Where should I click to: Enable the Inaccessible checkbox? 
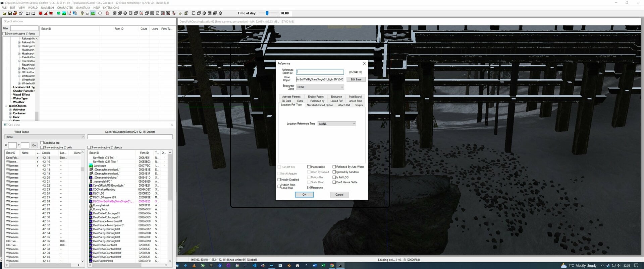tap(309, 167)
